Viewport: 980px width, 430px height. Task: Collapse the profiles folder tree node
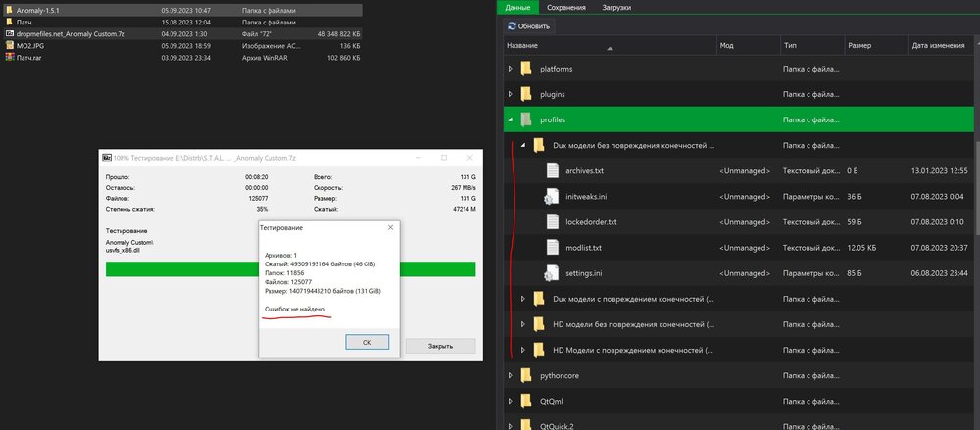(x=510, y=119)
